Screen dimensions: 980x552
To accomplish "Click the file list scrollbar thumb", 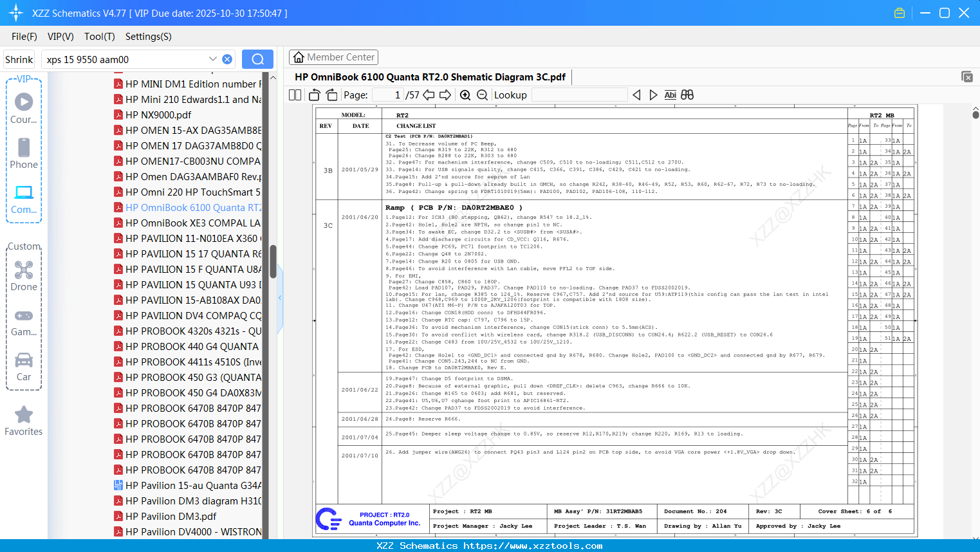I will (x=273, y=261).
